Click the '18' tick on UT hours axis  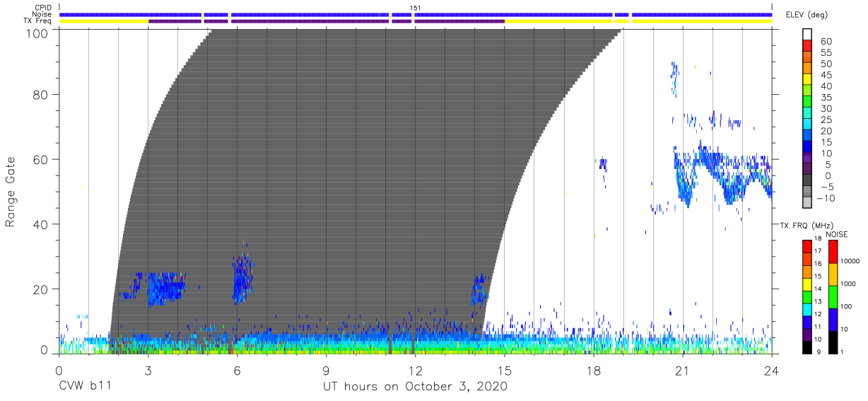[594, 370]
